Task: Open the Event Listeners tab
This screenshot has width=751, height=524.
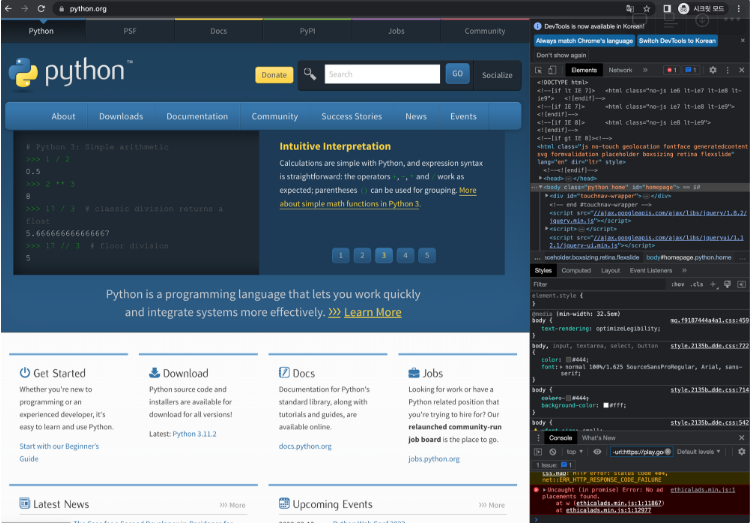Action: 650,271
